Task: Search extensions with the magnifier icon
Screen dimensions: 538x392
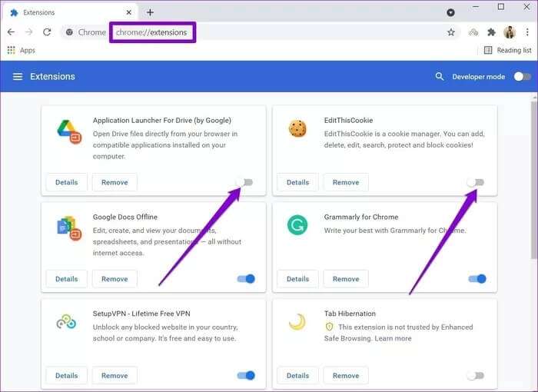Action: point(439,76)
